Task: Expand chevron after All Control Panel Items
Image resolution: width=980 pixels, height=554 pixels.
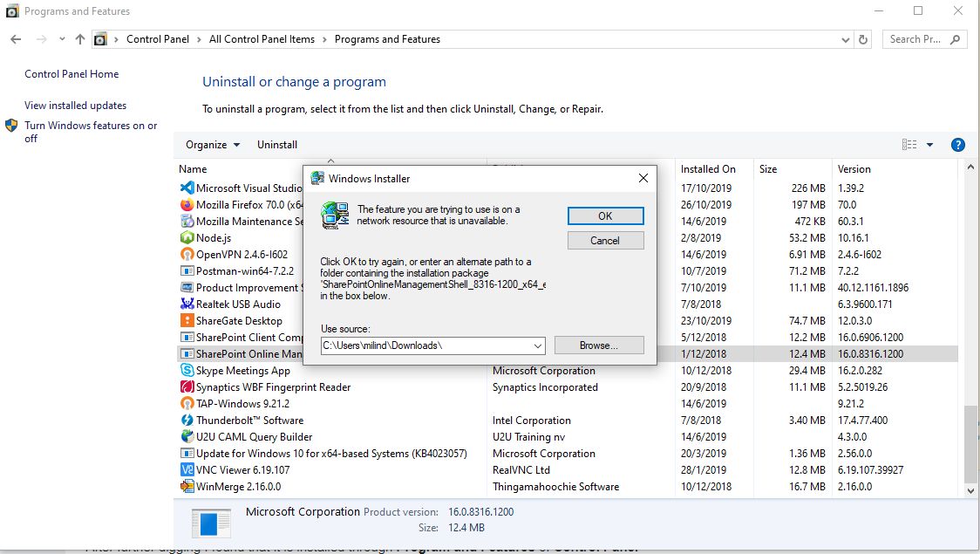Action: (324, 39)
